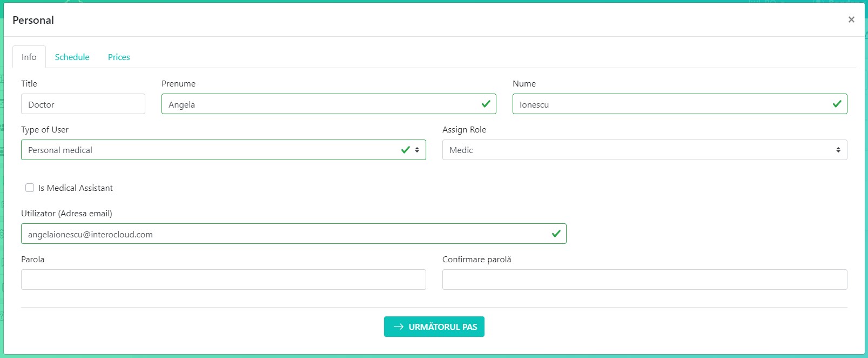Click green checkmark in Type of User
The width and height of the screenshot is (868, 358).
tap(406, 150)
